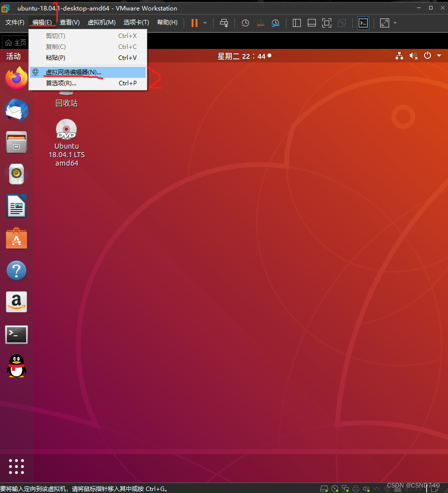Launch LibreOffice Writer from the dock
This screenshot has height=493, width=448.
click(16, 206)
